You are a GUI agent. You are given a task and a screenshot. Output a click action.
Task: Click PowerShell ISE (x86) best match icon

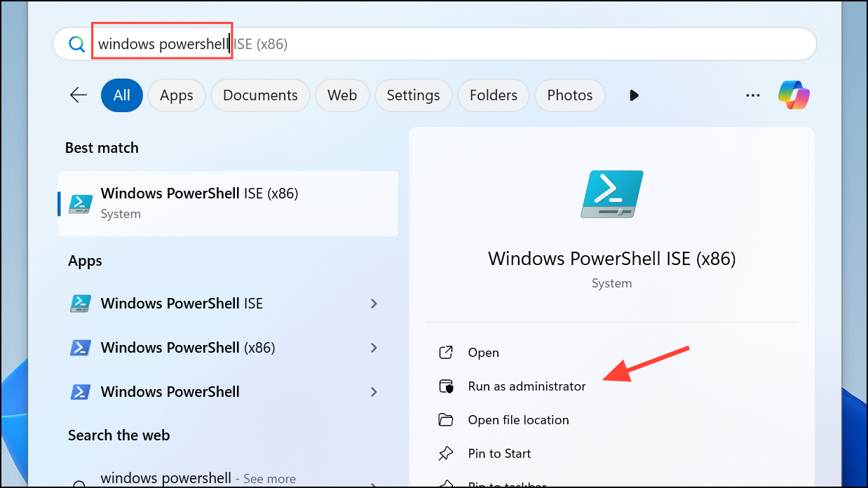click(x=81, y=203)
